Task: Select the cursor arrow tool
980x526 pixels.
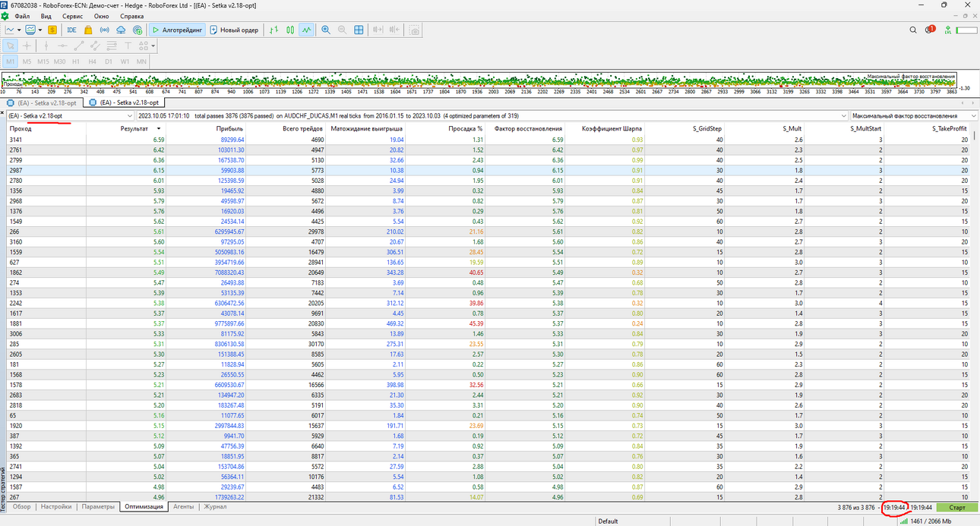Action: [11, 46]
